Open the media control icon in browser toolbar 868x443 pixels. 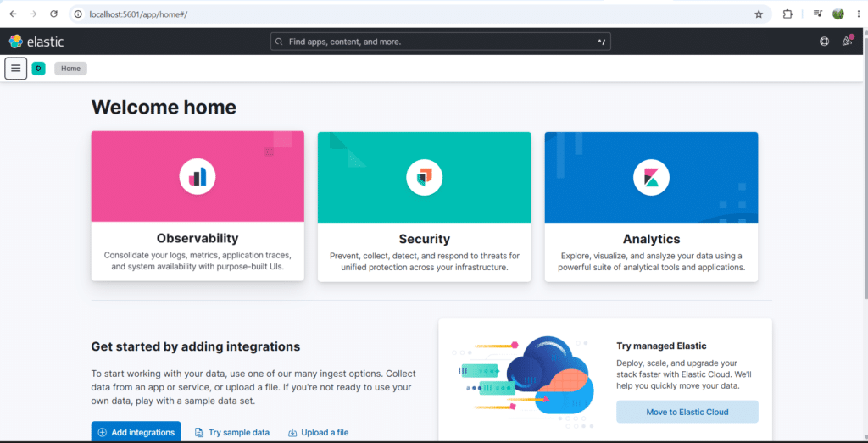(818, 14)
